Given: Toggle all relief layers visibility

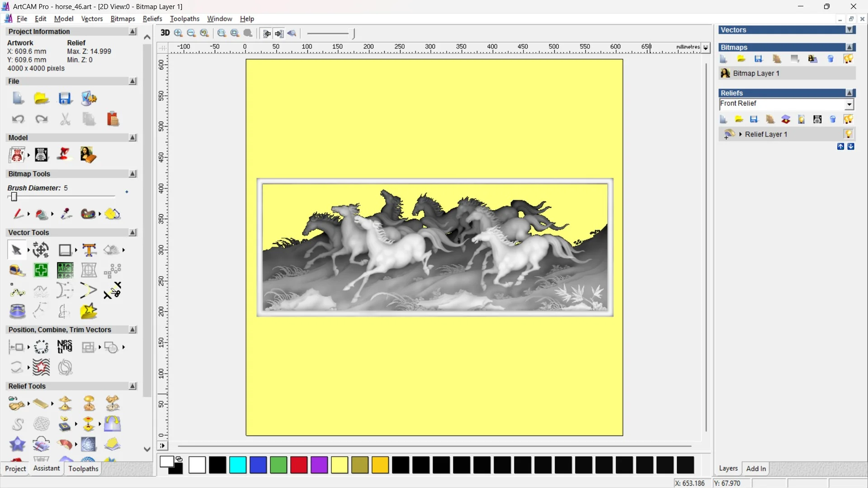Looking at the screenshot, I should point(849,119).
